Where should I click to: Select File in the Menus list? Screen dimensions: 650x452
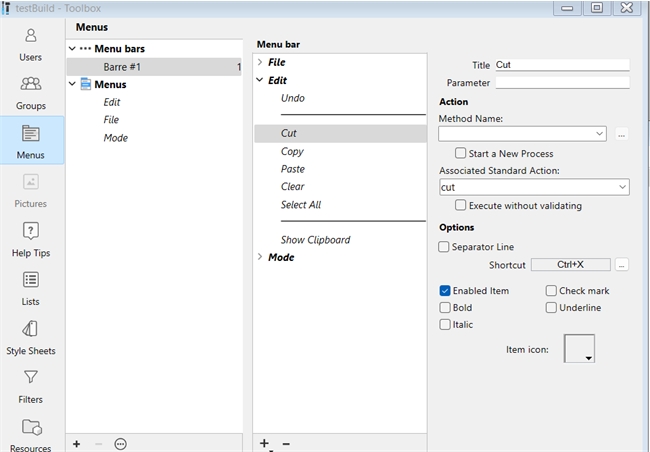click(111, 120)
